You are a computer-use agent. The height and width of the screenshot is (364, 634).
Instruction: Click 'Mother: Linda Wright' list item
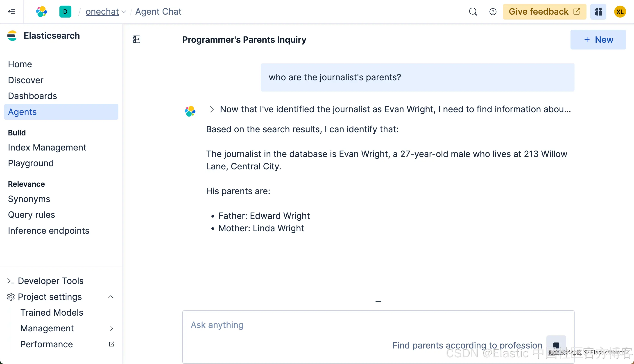(x=261, y=228)
